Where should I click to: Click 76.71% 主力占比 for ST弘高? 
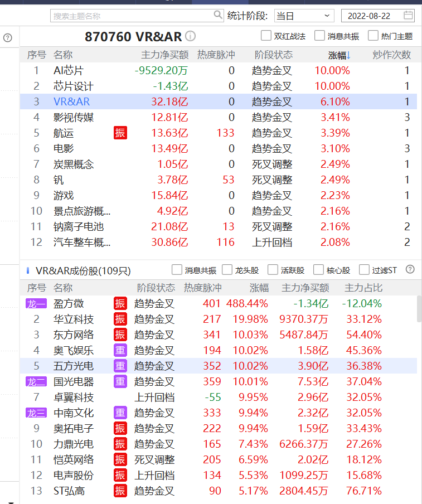coord(364,491)
